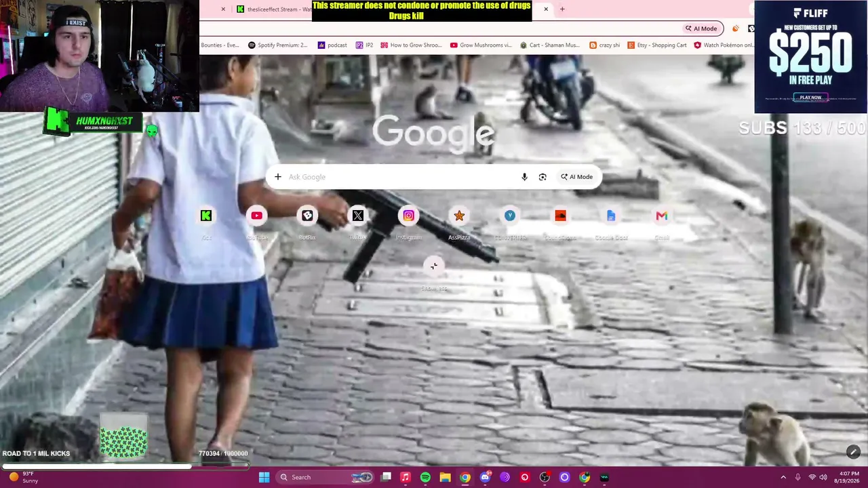Close the leftmost browser tab
The width and height of the screenshot is (868, 488).
tap(223, 9)
